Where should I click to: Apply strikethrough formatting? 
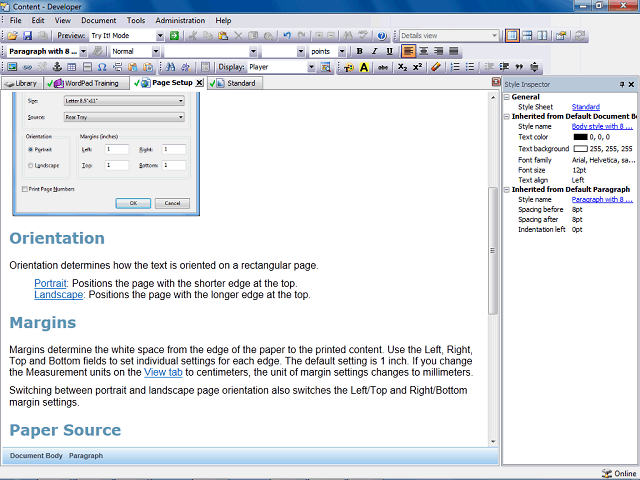coord(382,67)
